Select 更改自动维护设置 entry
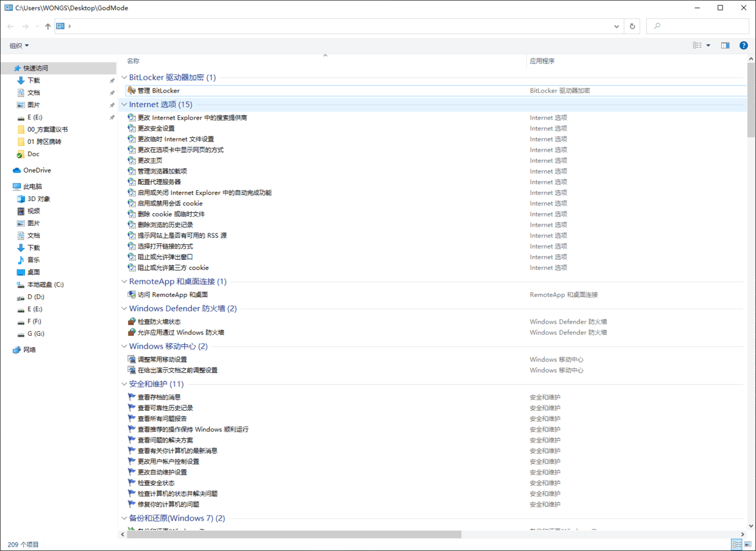 tap(162, 472)
